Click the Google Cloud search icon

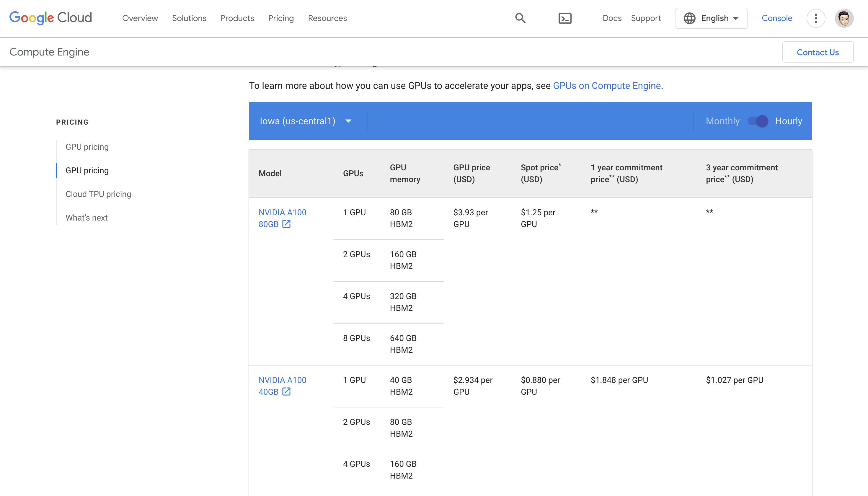click(x=520, y=18)
